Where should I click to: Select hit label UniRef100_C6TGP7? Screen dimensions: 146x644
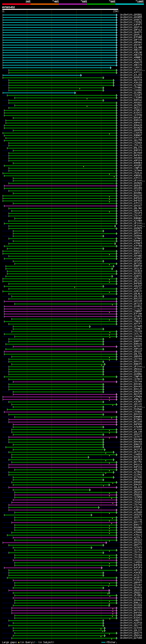click(x=131, y=95)
